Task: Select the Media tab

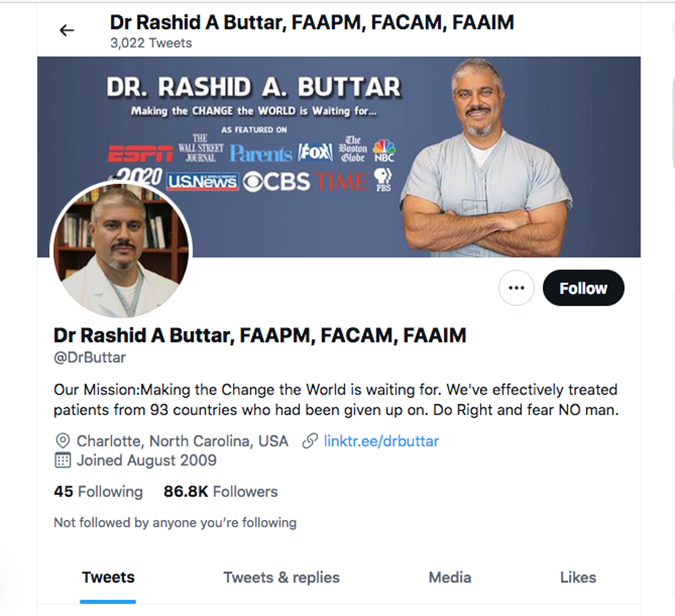Action: click(450, 577)
